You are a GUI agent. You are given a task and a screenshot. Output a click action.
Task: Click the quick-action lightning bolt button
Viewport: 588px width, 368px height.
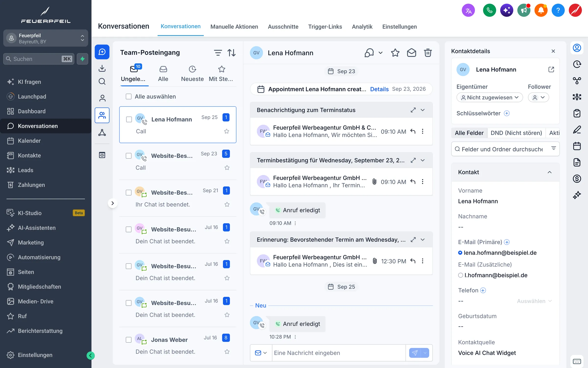click(83, 59)
